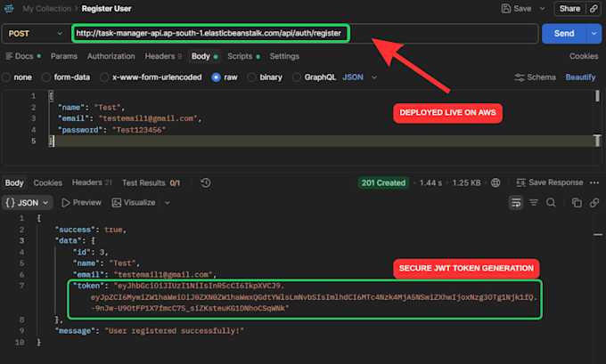606x364 pixels.
Task: Click the My Collection breadcrumb
Action: pyautogui.click(x=46, y=9)
